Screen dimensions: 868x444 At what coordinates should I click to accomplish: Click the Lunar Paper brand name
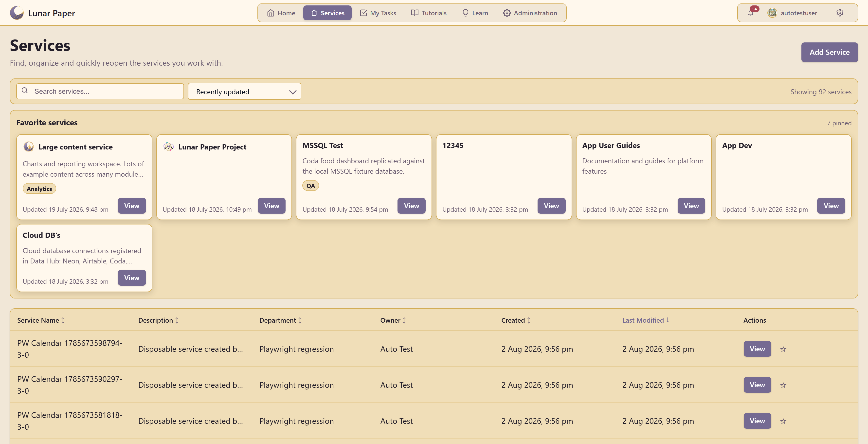(52, 13)
